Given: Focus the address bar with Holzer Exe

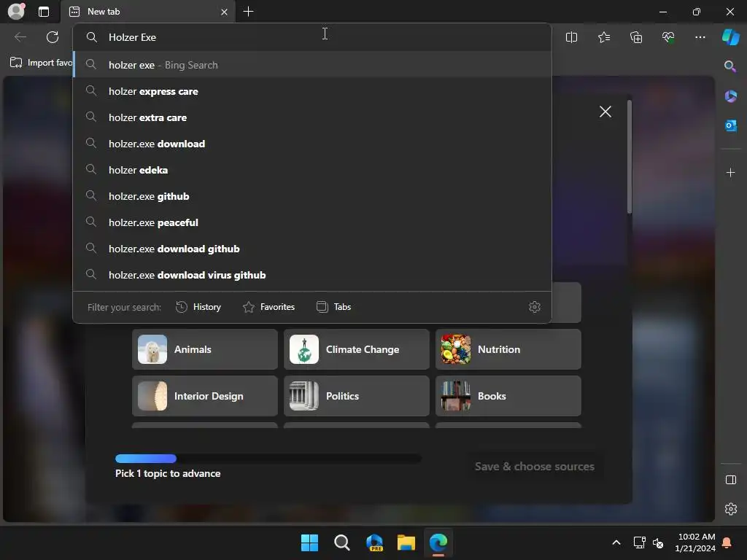Looking at the screenshot, I should (x=312, y=37).
